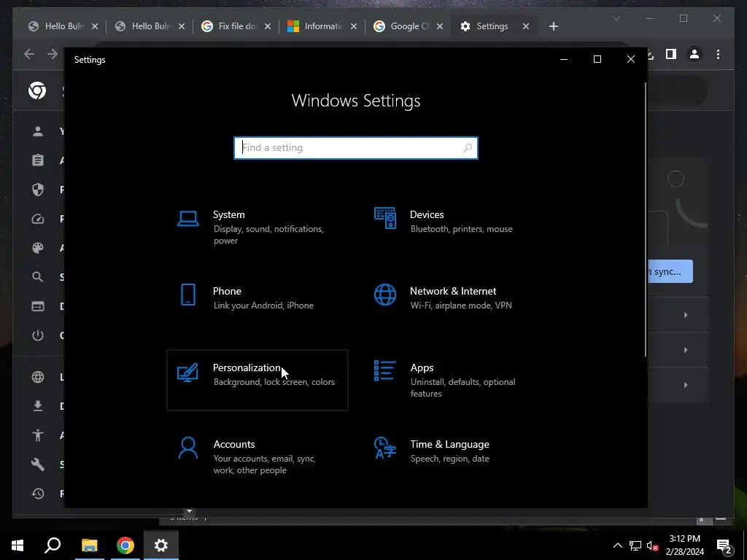The image size is (747, 560).
Task: Minimize the Windows Settings window
Action: pos(564,59)
